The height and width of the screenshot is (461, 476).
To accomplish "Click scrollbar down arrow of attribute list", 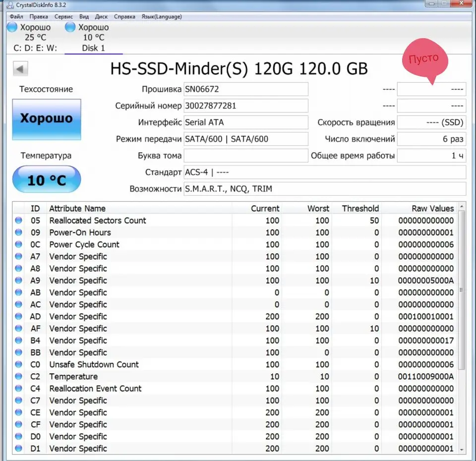I will tap(462, 450).
